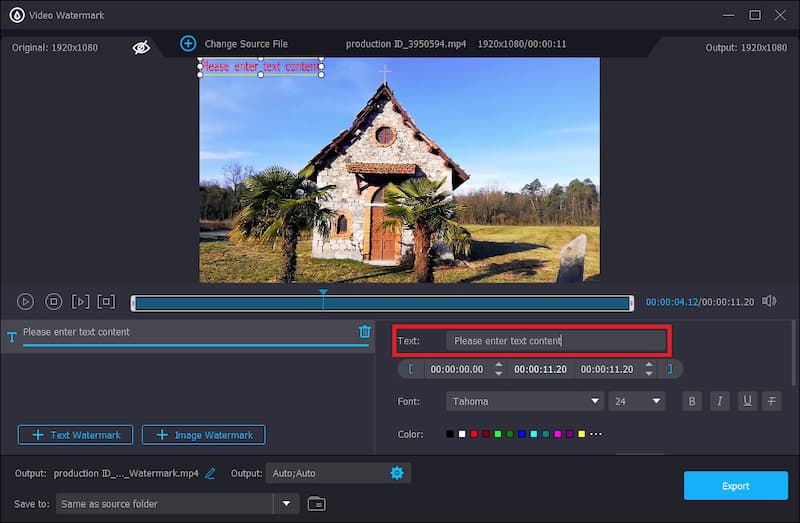Click the settings panel vertical scrollbar
This screenshot has height=523, width=800.
point(793,352)
